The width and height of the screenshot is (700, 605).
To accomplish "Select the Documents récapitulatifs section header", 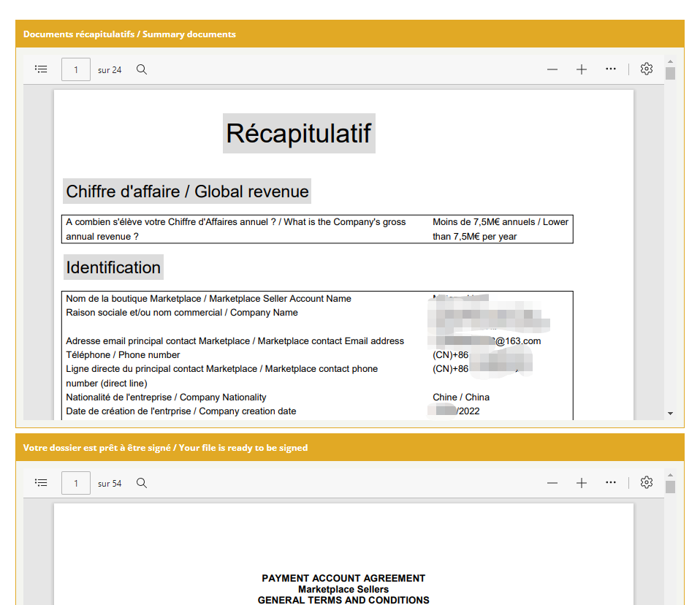I will tap(129, 34).
